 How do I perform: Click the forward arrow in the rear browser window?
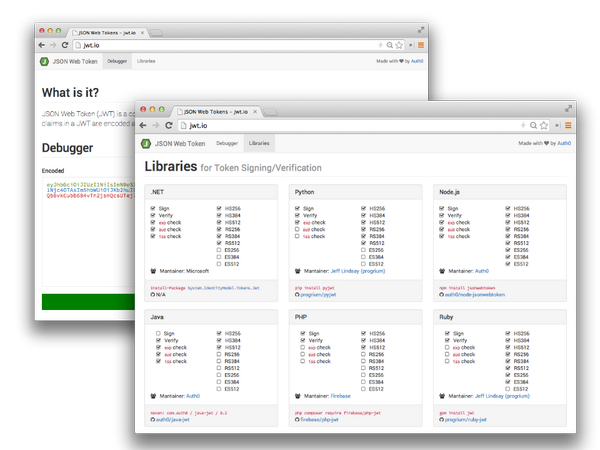click(x=53, y=45)
